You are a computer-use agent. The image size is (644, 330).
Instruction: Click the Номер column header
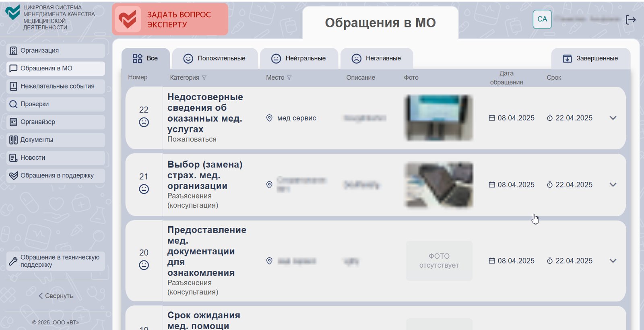click(x=138, y=77)
